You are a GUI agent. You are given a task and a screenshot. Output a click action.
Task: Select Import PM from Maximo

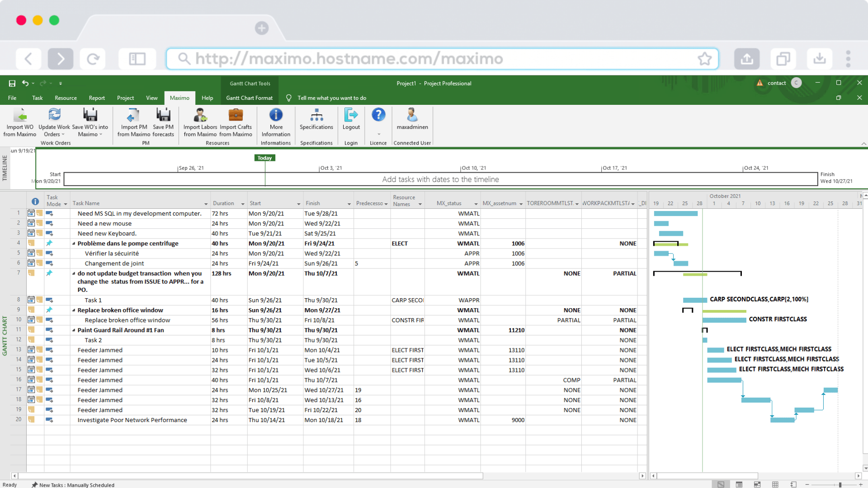pyautogui.click(x=133, y=122)
